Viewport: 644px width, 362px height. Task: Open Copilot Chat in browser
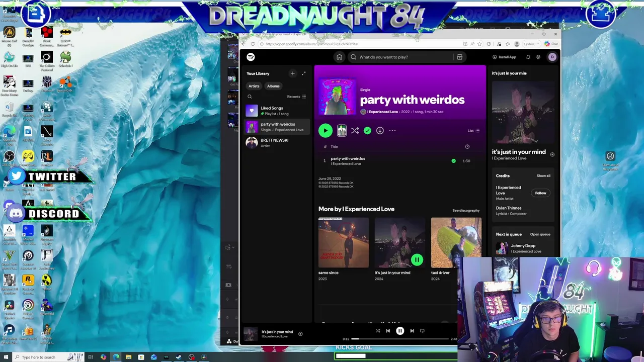(551, 44)
